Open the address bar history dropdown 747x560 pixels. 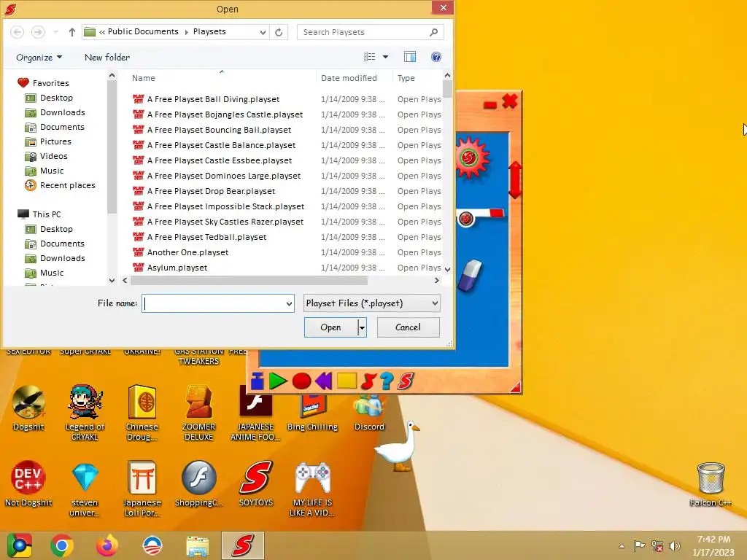263,32
